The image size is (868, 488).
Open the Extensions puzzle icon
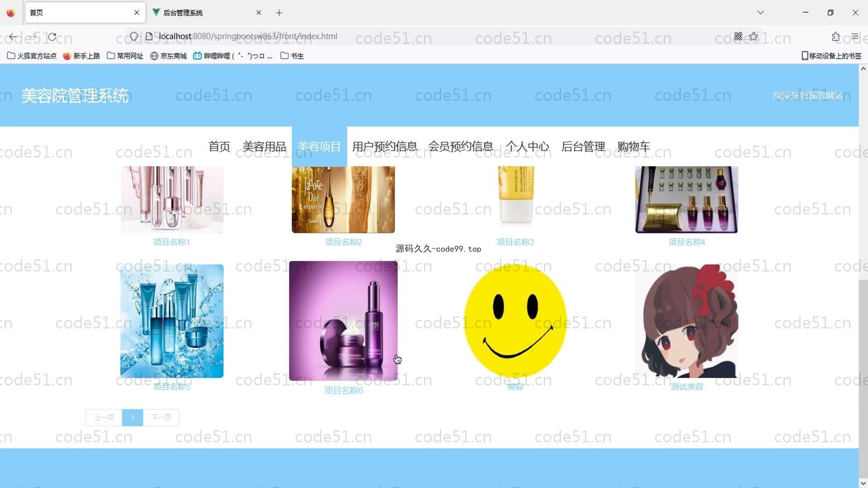coord(835,37)
